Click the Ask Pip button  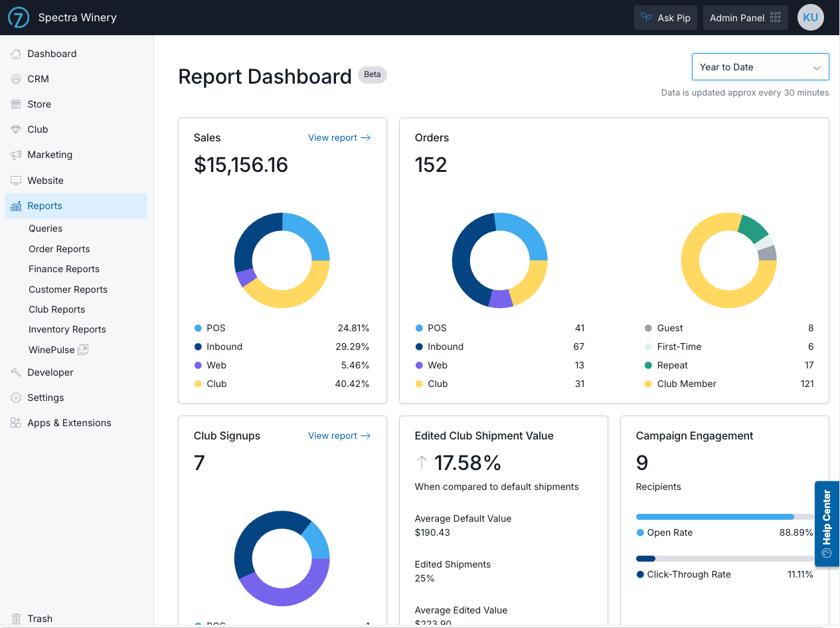click(665, 18)
